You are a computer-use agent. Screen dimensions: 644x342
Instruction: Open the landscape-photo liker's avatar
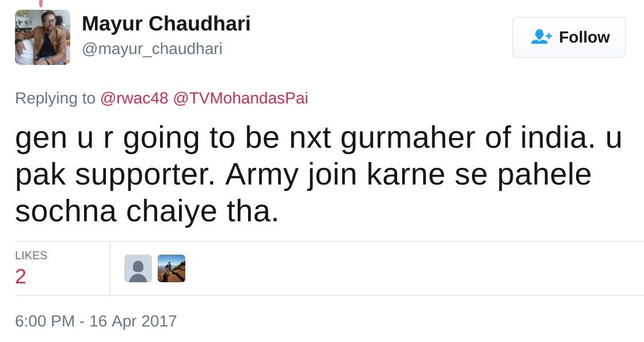[172, 268]
